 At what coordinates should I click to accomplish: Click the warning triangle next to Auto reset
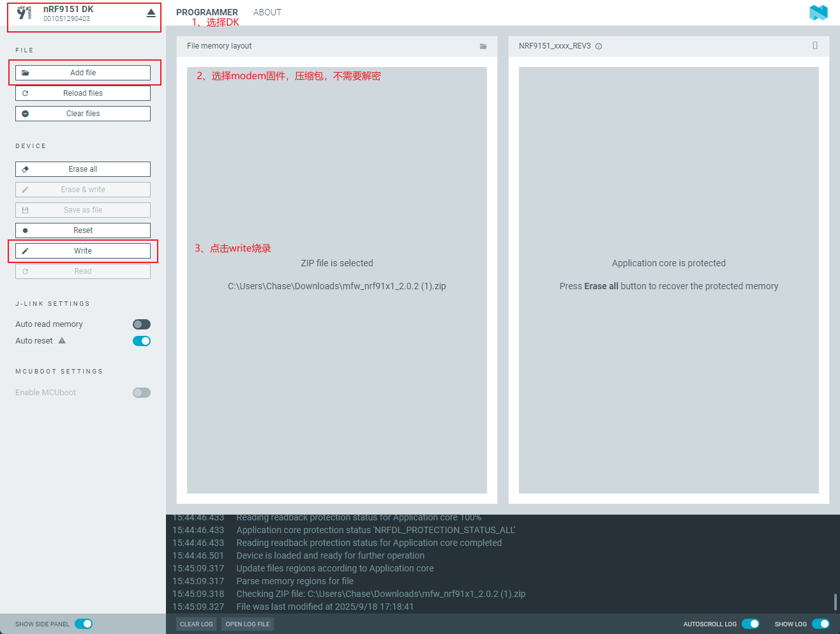point(62,340)
